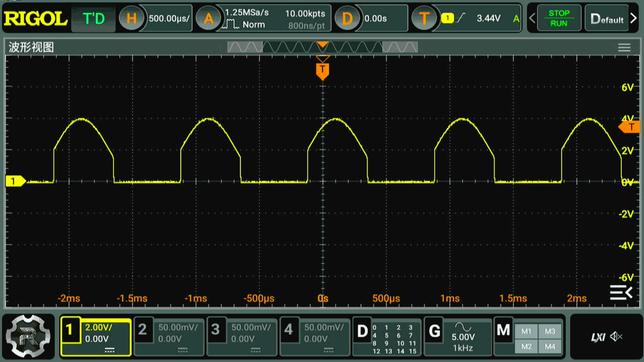Image resolution: width=644 pixels, height=362 pixels.
Task: Click the 0s time axis label
Action: coord(323,298)
